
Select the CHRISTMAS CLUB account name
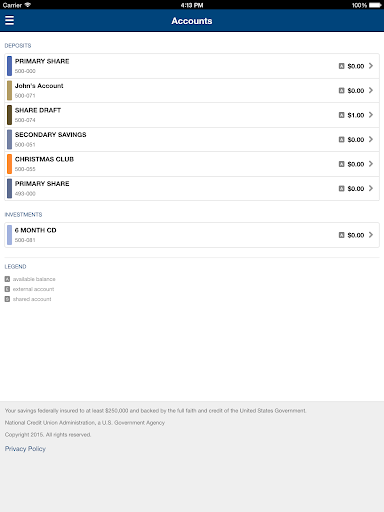44,159
